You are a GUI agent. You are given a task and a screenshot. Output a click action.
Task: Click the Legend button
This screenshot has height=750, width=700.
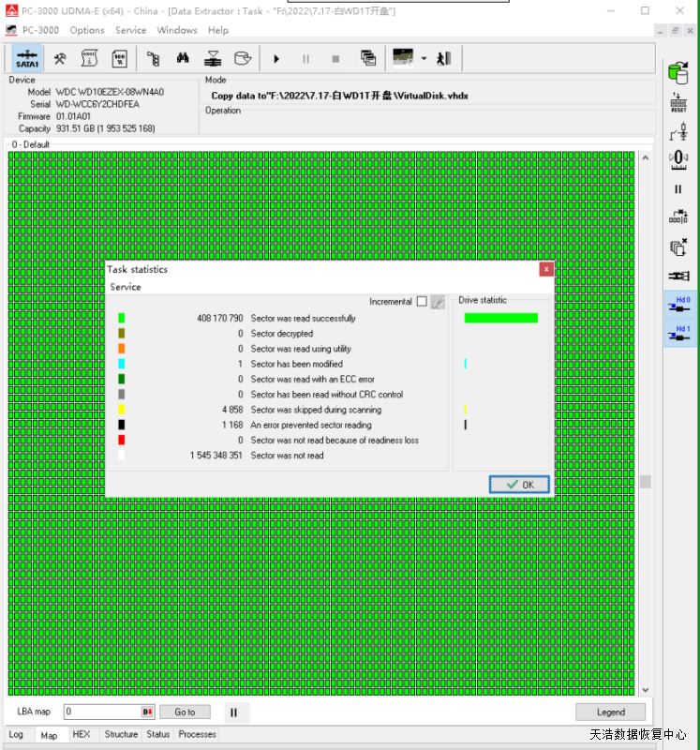610,712
